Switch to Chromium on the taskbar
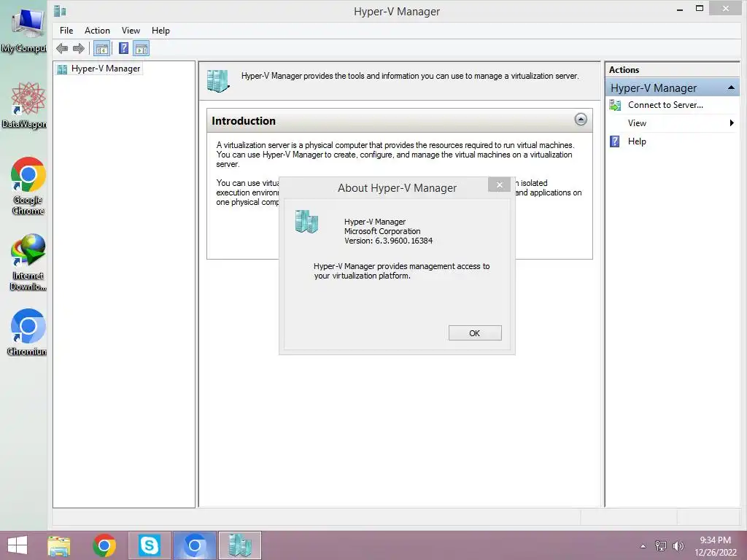The image size is (747, 560). coord(194,545)
